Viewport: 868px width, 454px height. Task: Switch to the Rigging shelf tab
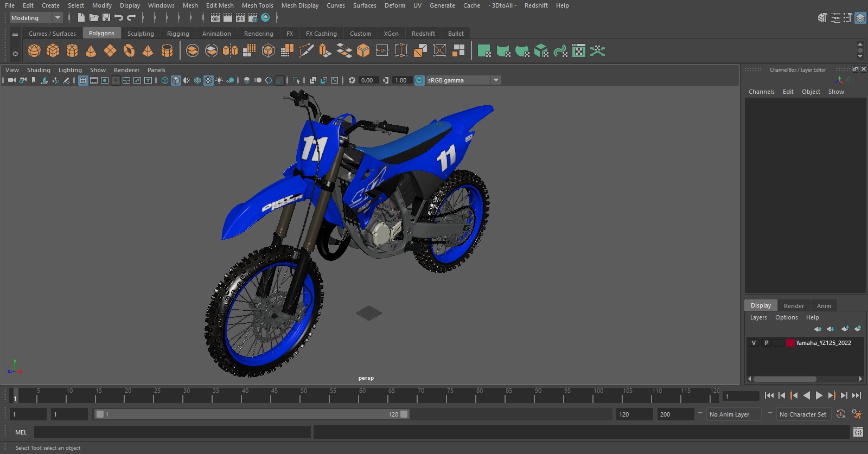[x=178, y=34]
